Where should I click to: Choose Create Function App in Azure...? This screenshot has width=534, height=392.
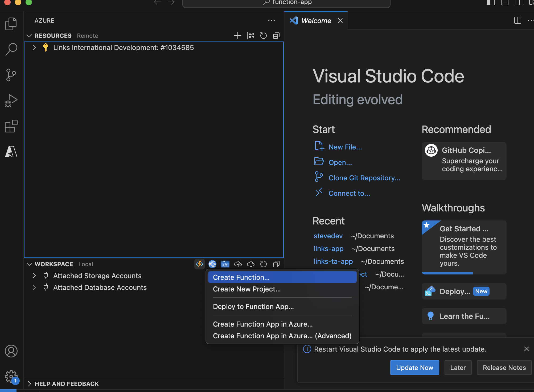[282, 324]
